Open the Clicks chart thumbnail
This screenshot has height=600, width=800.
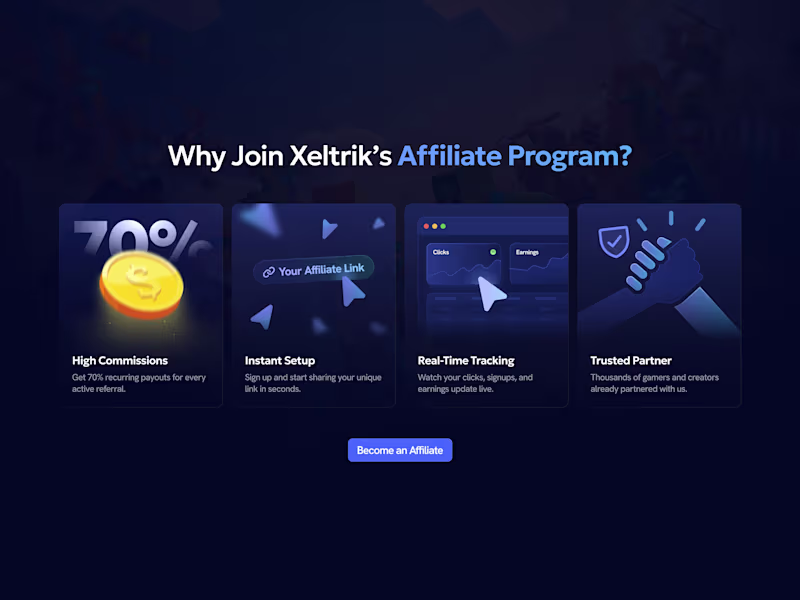point(463,264)
